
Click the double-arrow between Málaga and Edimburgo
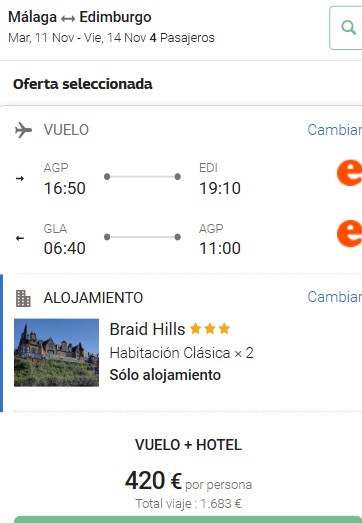pos(68,19)
